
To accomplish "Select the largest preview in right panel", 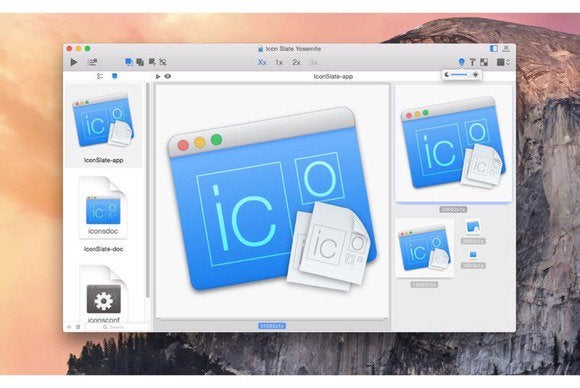I will [x=453, y=144].
